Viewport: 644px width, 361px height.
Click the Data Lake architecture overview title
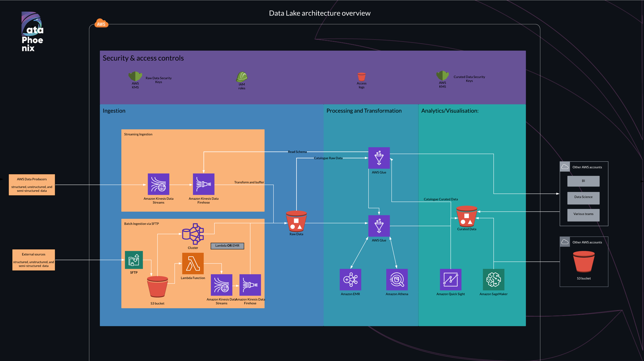click(319, 13)
